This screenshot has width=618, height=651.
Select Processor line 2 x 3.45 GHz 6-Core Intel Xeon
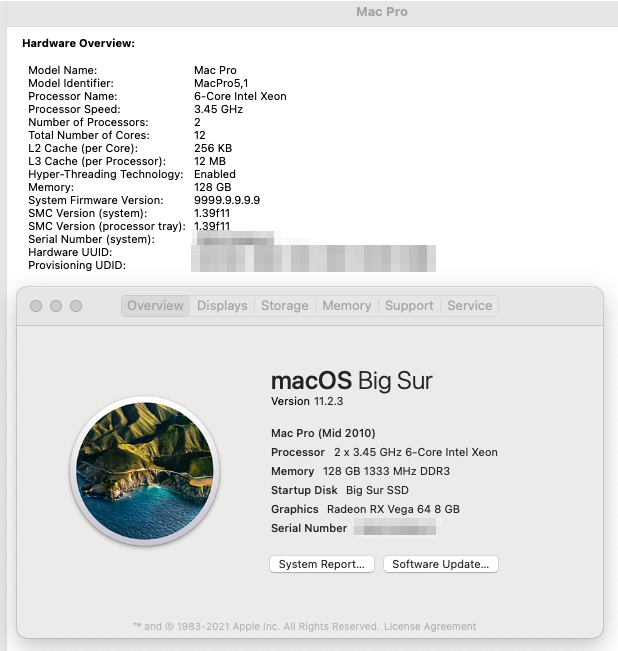(x=415, y=452)
